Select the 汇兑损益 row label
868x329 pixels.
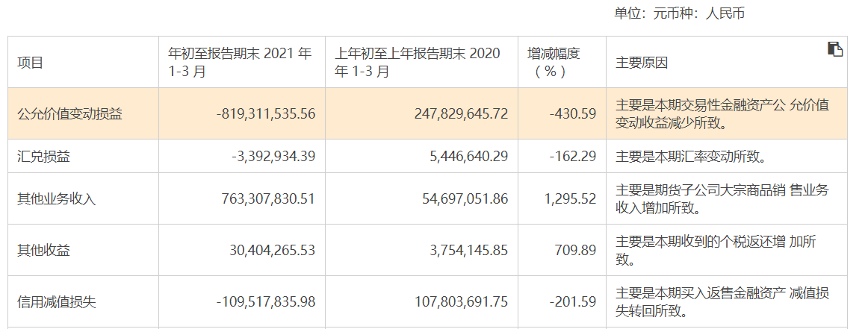click(x=43, y=157)
